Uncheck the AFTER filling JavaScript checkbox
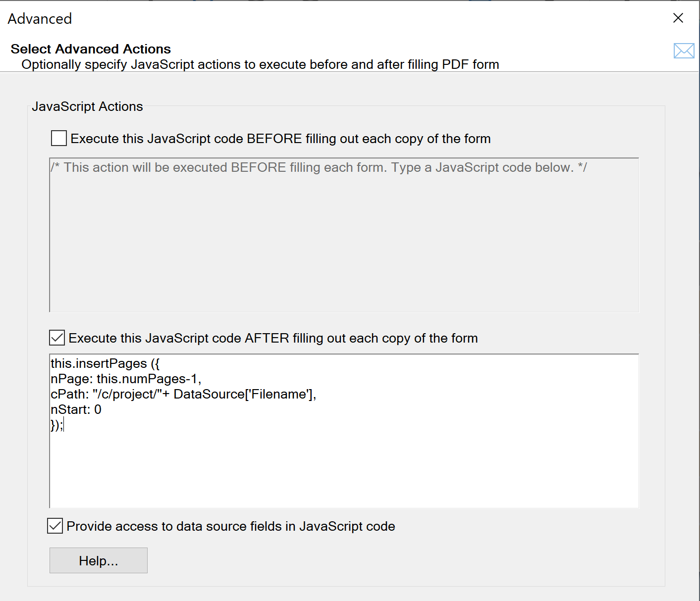700x601 pixels. pyautogui.click(x=57, y=338)
